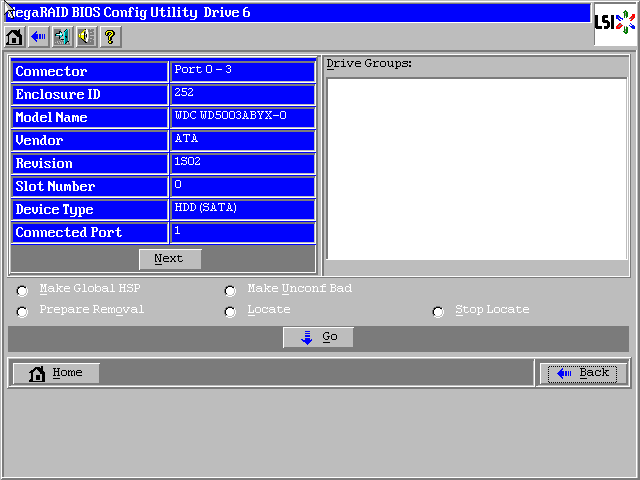
Task: Click the exit door toolbar icon
Action: click(62, 37)
